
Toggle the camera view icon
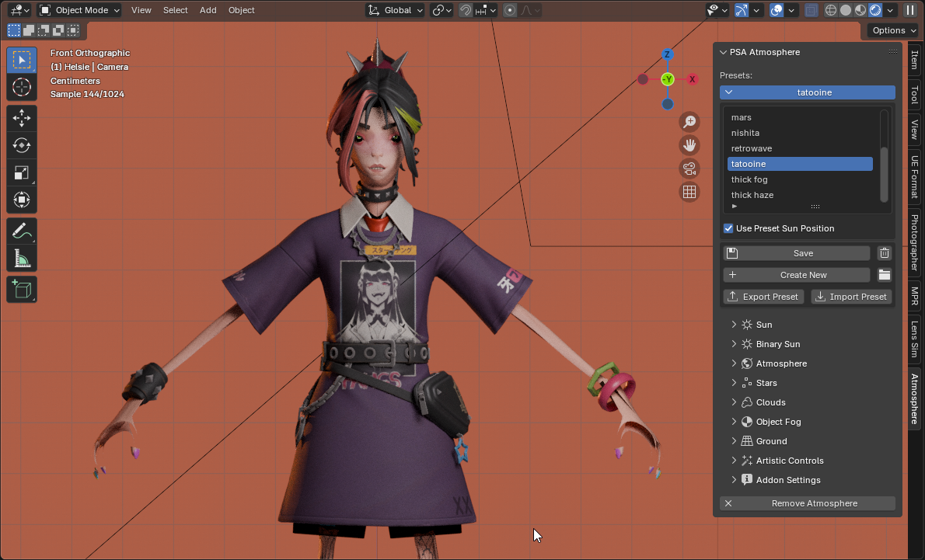[x=689, y=169]
